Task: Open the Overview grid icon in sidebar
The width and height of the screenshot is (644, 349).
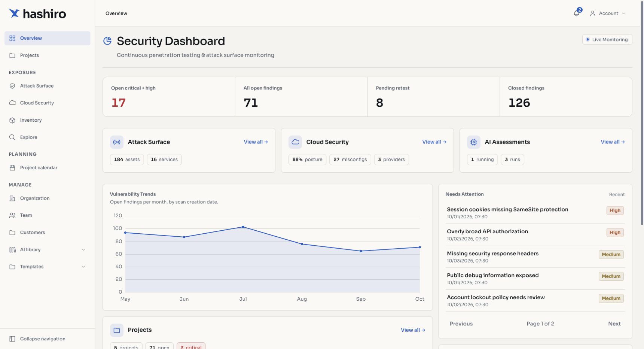Action: [12, 38]
